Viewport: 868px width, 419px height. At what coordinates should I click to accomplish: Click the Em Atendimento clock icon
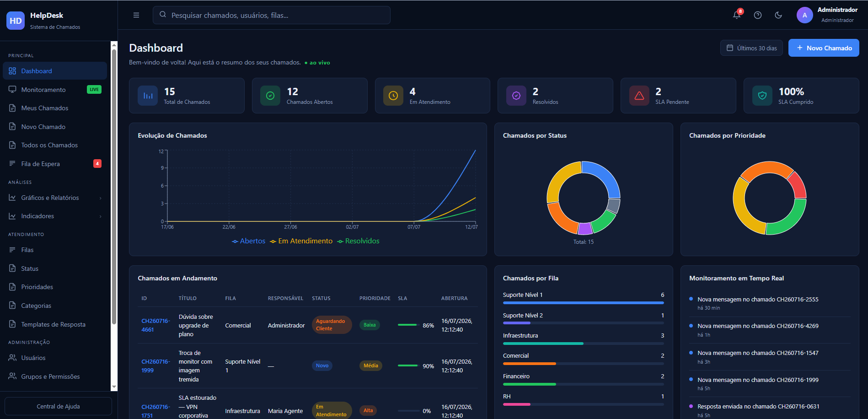click(x=393, y=96)
